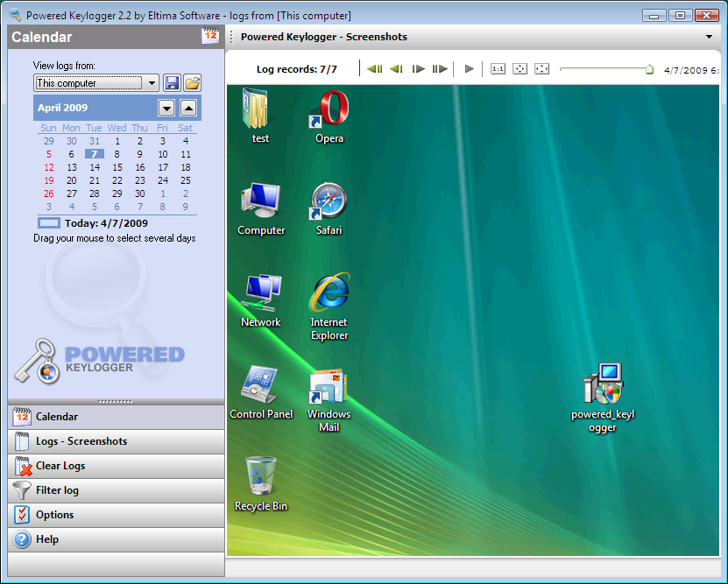Click the screenshot timeline slider handle

[649, 69]
